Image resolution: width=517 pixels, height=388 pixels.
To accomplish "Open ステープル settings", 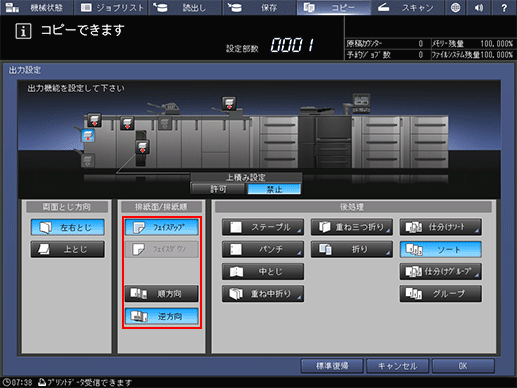I will (x=263, y=227).
